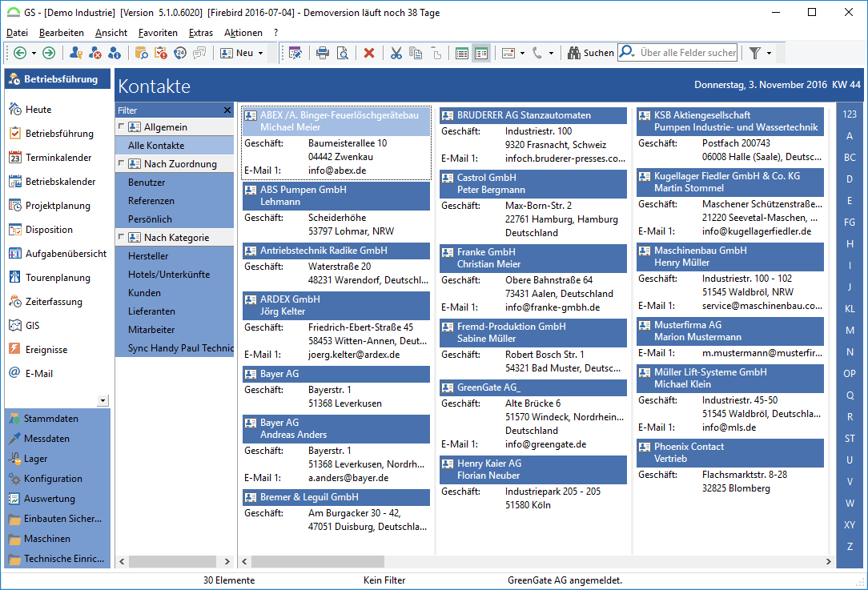This screenshot has height=590, width=868.
Task: Toggle the Nach Zuordnung filter checkbox
Action: [121, 163]
